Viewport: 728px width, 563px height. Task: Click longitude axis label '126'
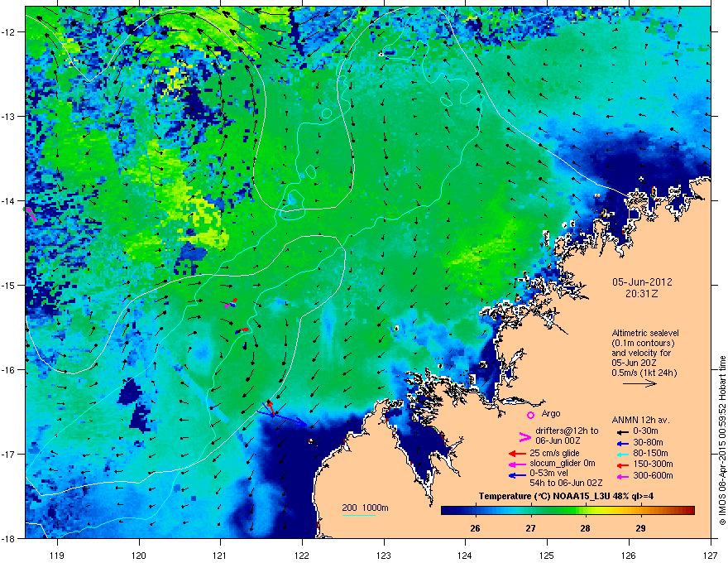coord(629,556)
